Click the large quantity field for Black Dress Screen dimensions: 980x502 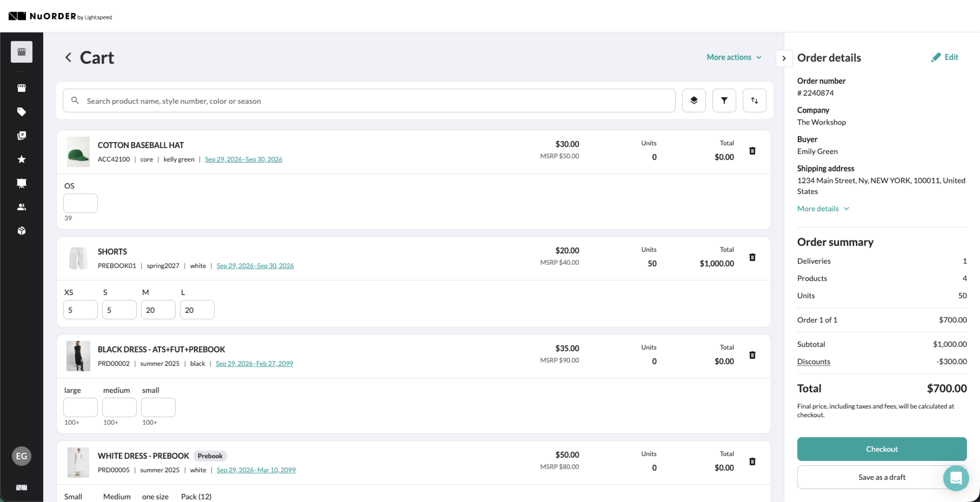click(x=80, y=407)
